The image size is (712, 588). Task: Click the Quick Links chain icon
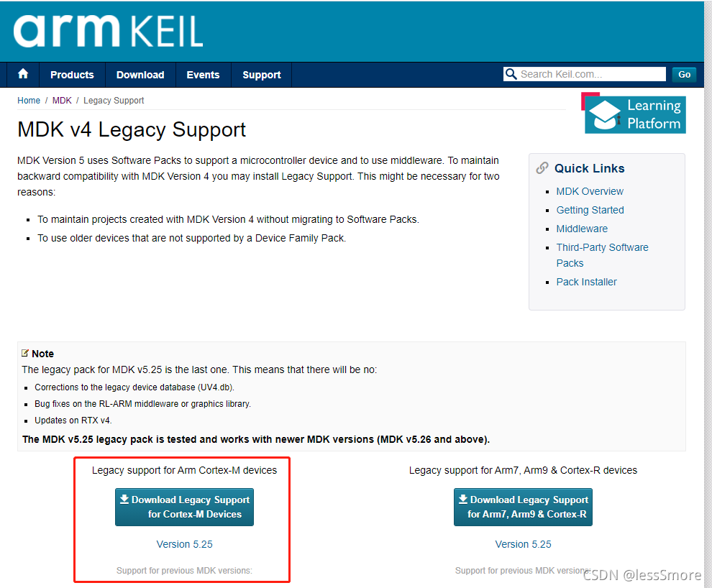tap(542, 168)
